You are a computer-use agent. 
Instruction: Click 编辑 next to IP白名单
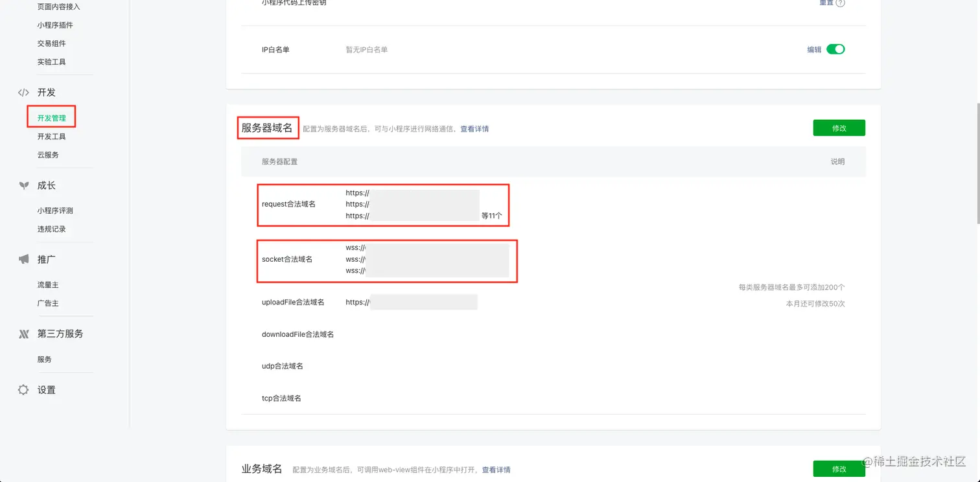coord(814,49)
